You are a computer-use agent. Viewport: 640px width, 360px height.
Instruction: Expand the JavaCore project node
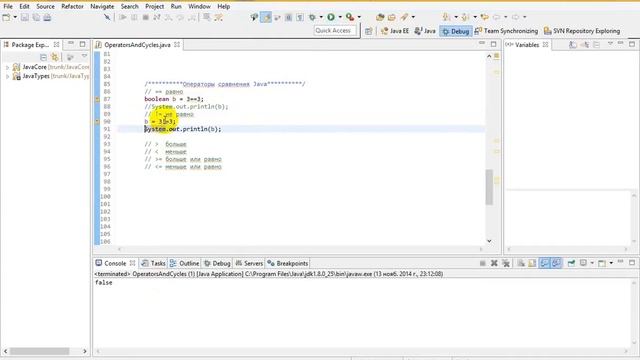(7, 67)
